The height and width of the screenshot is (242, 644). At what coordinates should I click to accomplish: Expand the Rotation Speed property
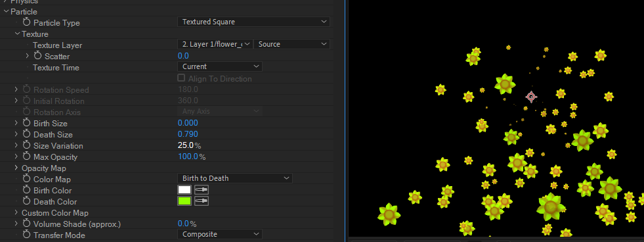coord(16,89)
